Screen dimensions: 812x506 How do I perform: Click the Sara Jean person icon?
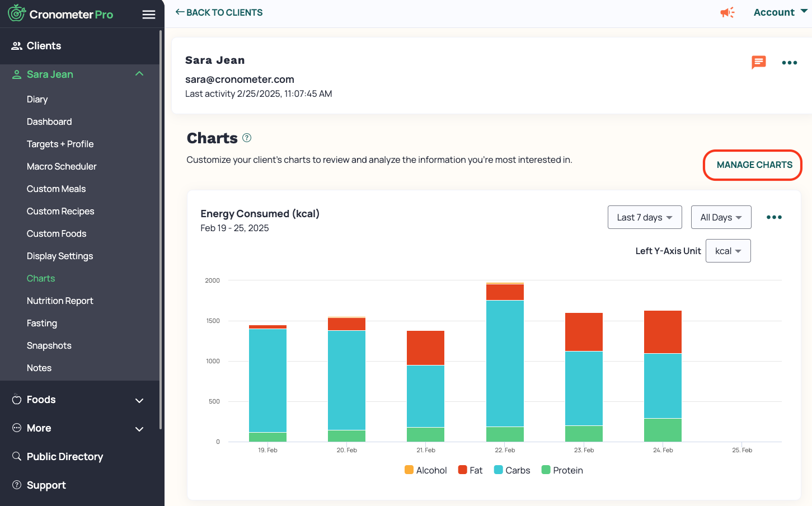[17, 74]
